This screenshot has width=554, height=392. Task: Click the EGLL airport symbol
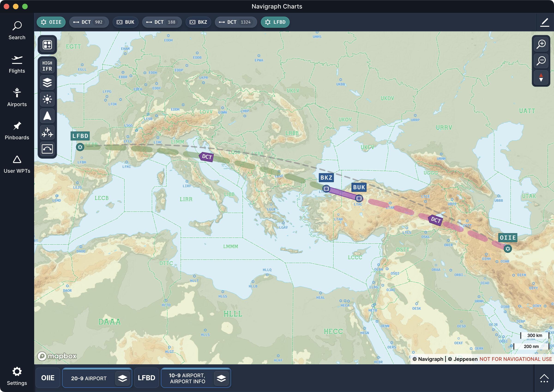click(82, 65)
